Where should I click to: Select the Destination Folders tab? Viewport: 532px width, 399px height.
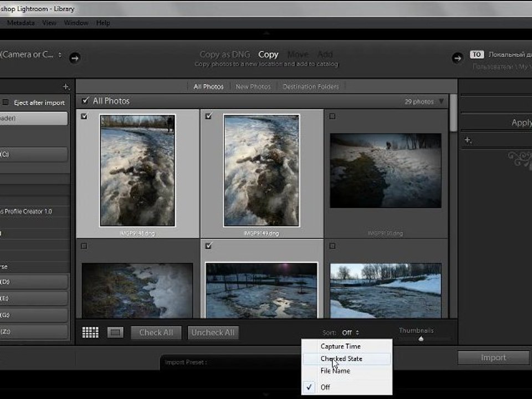[x=311, y=87]
